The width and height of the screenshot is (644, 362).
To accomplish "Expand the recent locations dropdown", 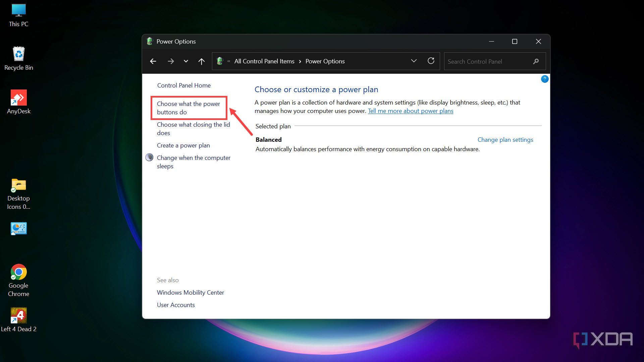I will [x=186, y=61].
